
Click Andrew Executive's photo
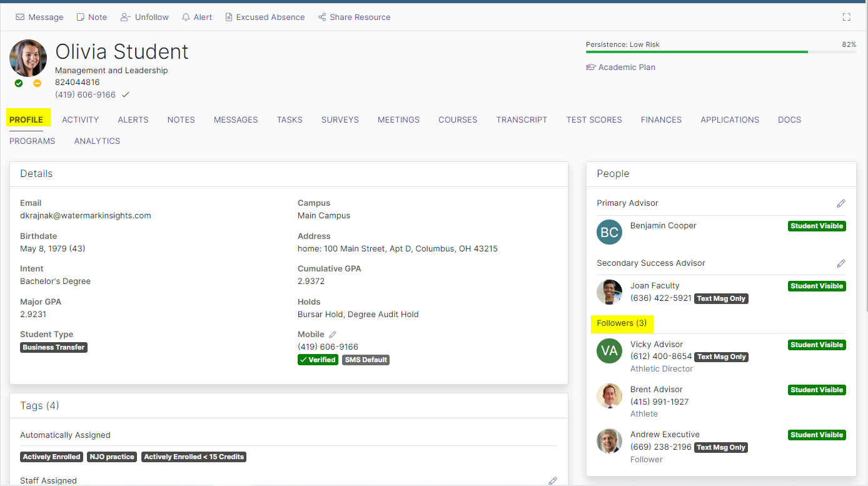[x=609, y=441]
